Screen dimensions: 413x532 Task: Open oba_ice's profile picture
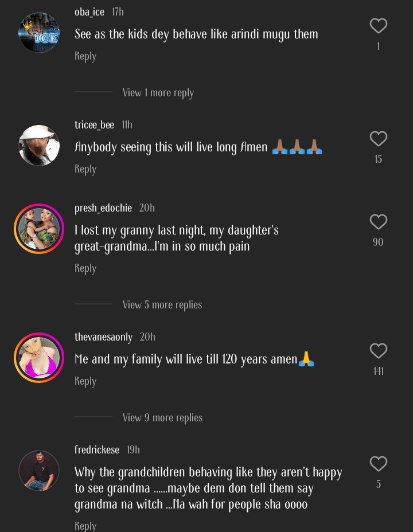(39, 32)
